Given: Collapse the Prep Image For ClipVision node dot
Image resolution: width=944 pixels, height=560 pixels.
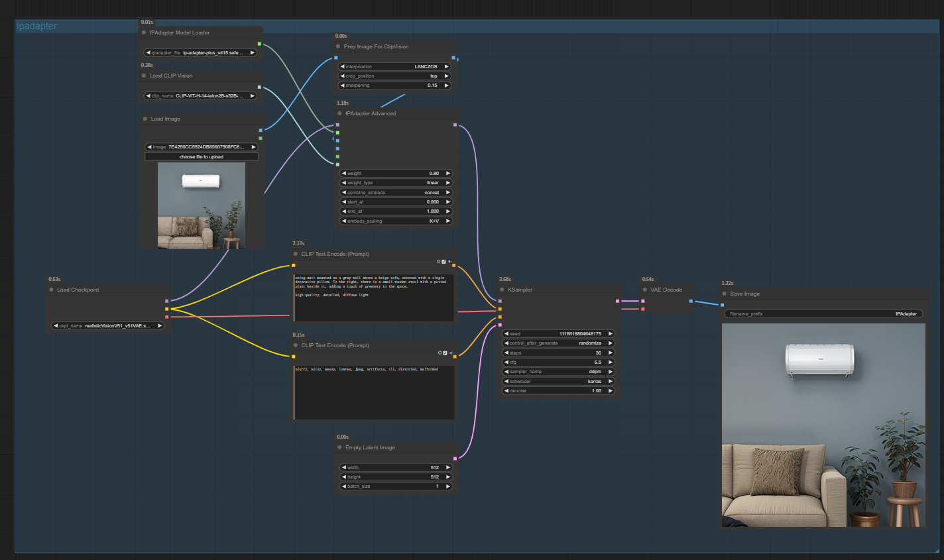Looking at the screenshot, I should (339, 46).
